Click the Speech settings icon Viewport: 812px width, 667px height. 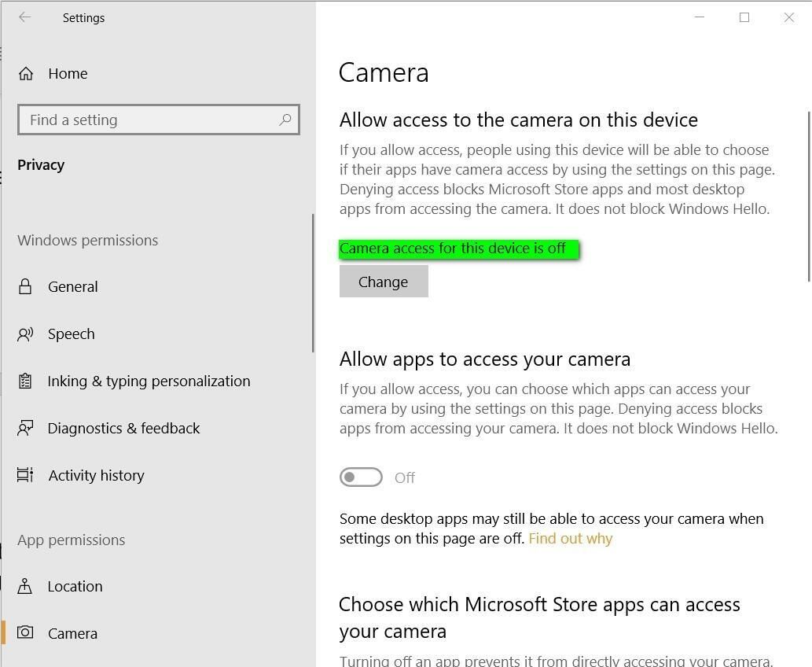(x=25, y=333)
